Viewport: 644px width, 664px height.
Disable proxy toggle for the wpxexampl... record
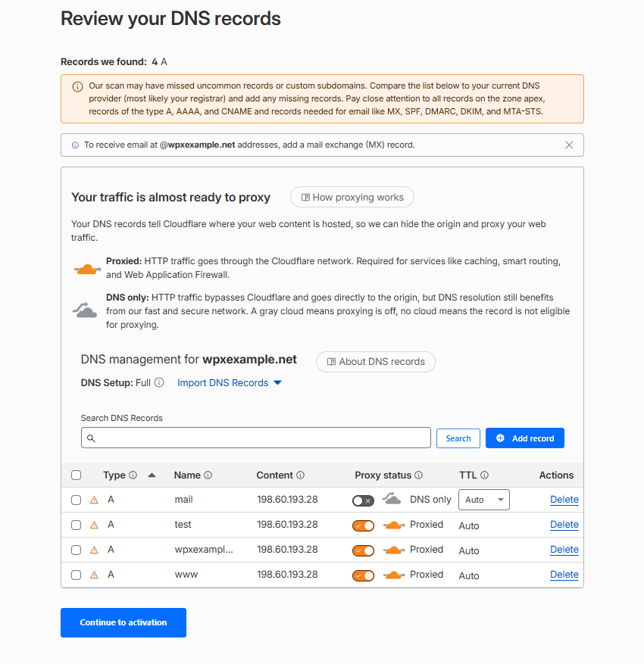[363, 551]
